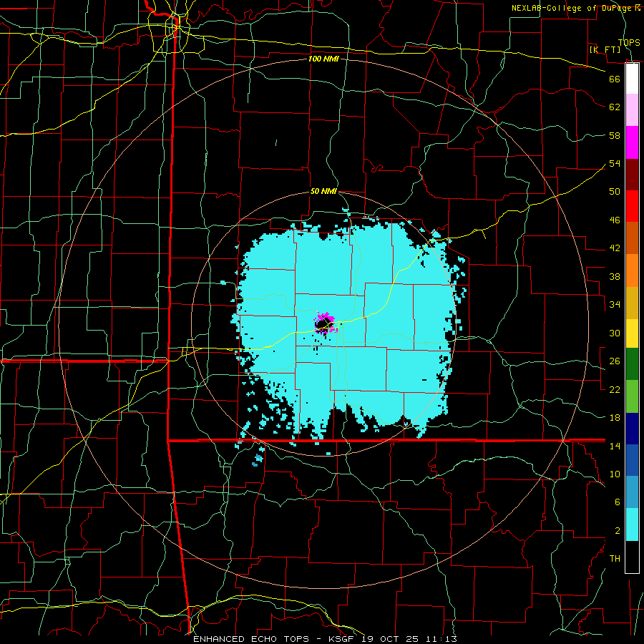The width and height of the screenshot is (644, 644).
Task: Click the dark green legend segment
Action: pyautogui.click(x=632, y=364)
